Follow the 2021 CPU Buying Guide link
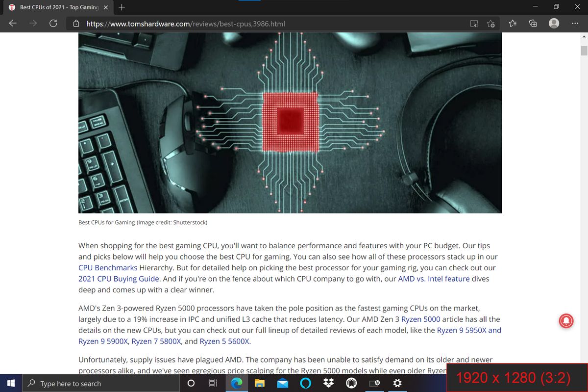The height and width of the screenshot is (392, 588). pyautogui.click(x=119, y=279)
